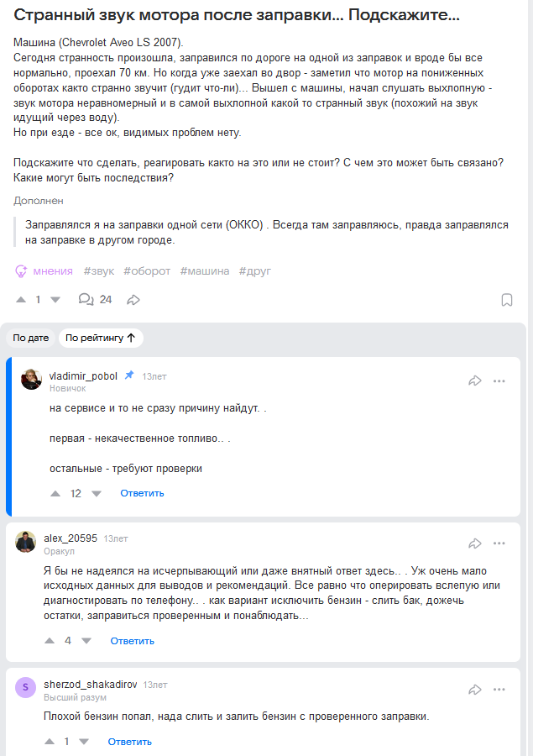Open more options for alex_20595's answer
This screenshot has height=756, width=533.
[499, 543]
